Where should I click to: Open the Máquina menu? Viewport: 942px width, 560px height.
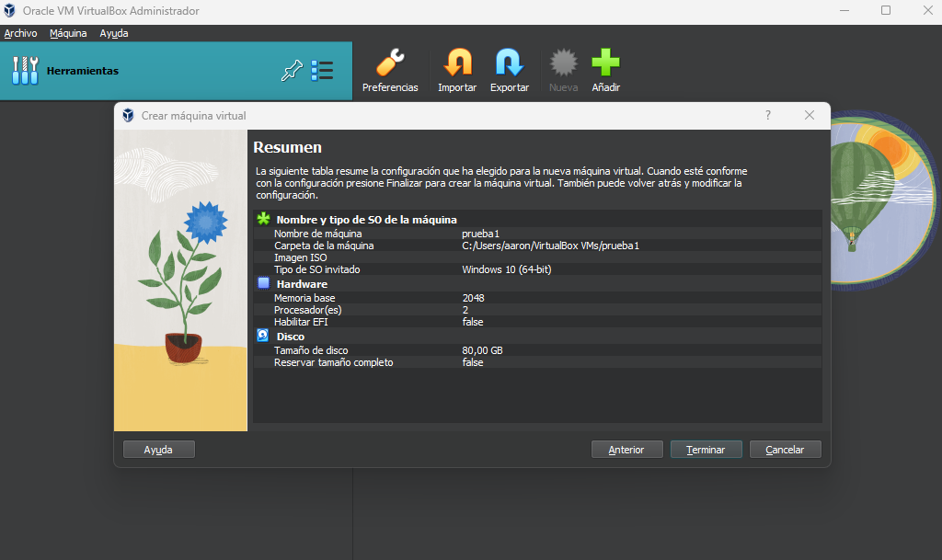coord(68,33)
